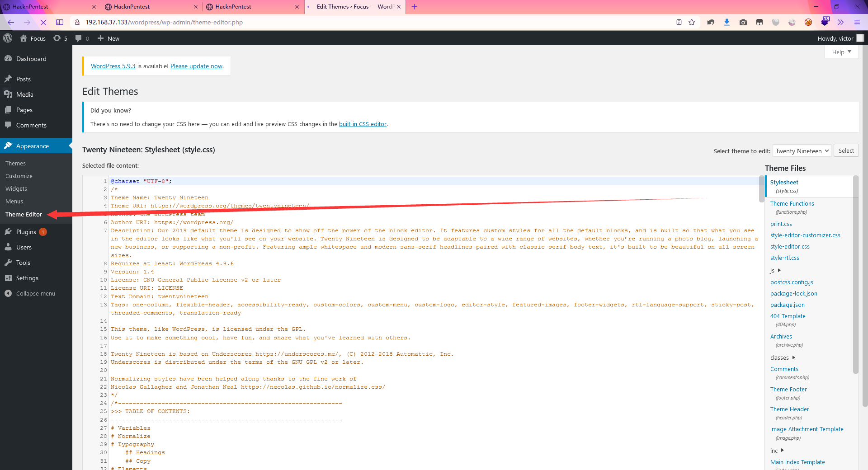Click the WordPress logo in admin bar
Screen dimensions: 868x470
coord(8,38)
